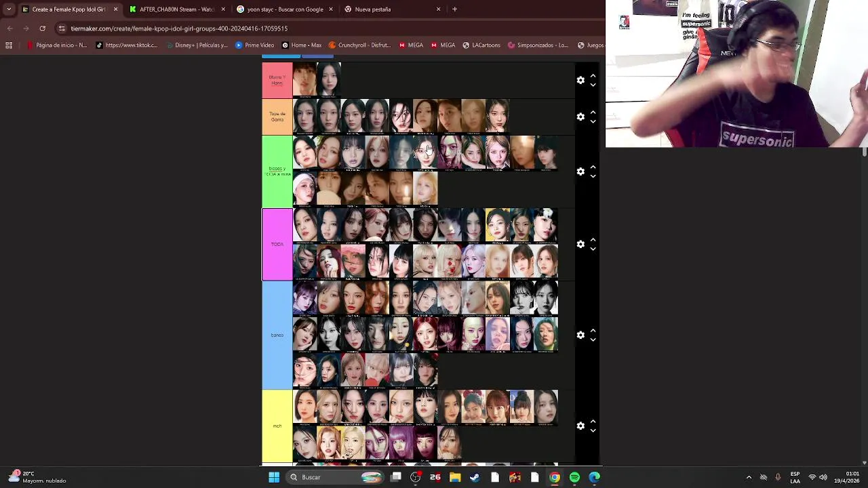Move the TODA tier up
Screen dimensions: 868x488
(593, 239)
